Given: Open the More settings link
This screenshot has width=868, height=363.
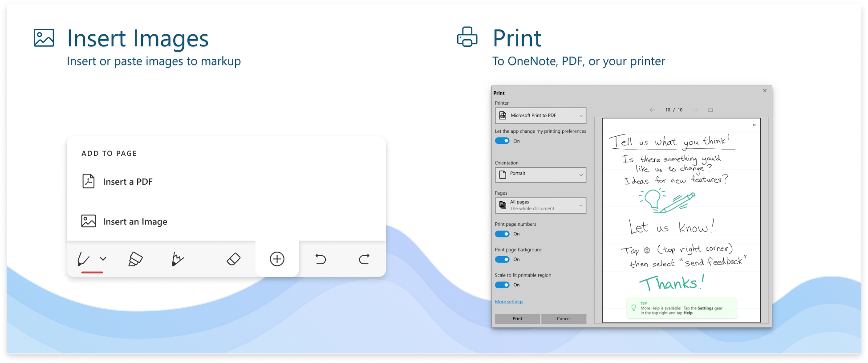Looking at the screenshot, I should click(509, 302).
